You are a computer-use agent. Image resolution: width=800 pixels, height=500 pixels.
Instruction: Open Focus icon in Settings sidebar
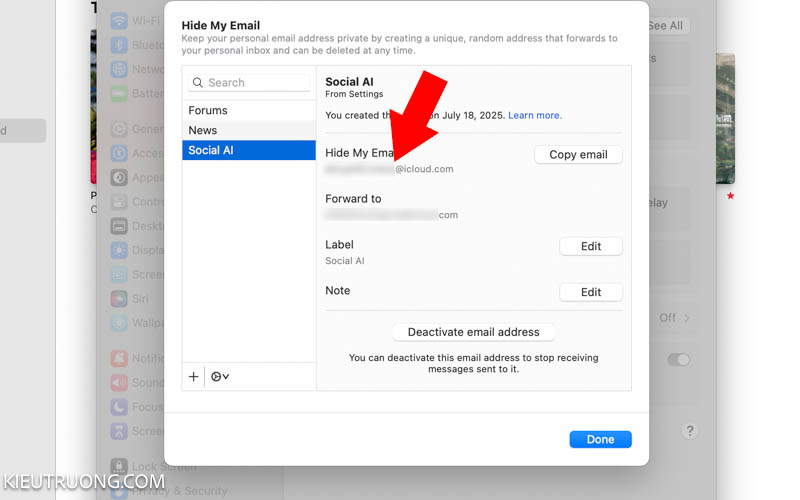(119, 407)
